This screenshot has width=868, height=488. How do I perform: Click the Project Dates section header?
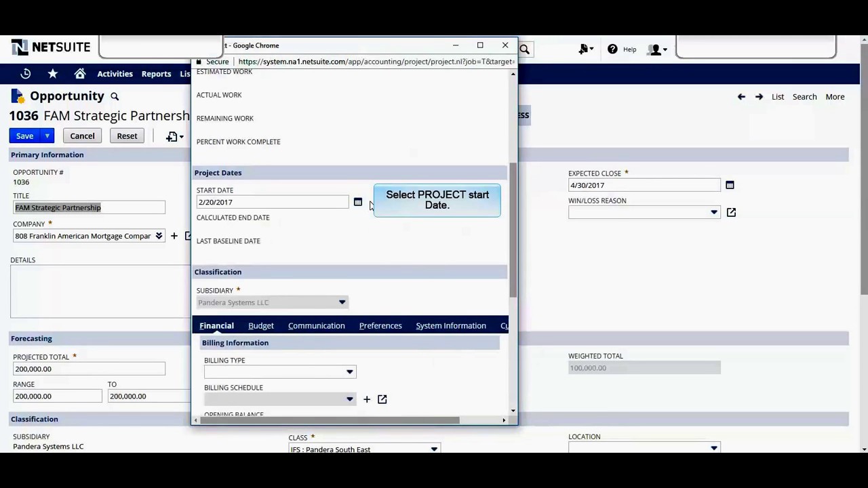(x=350, y=173)
